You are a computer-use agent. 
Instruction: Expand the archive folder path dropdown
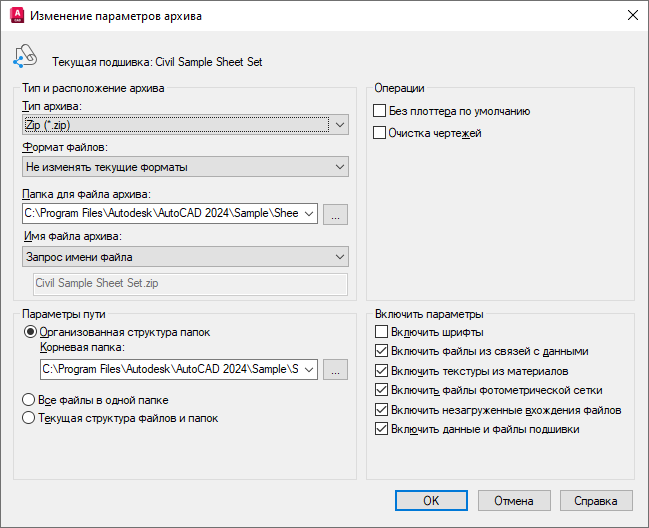click(x=308, y=213)
